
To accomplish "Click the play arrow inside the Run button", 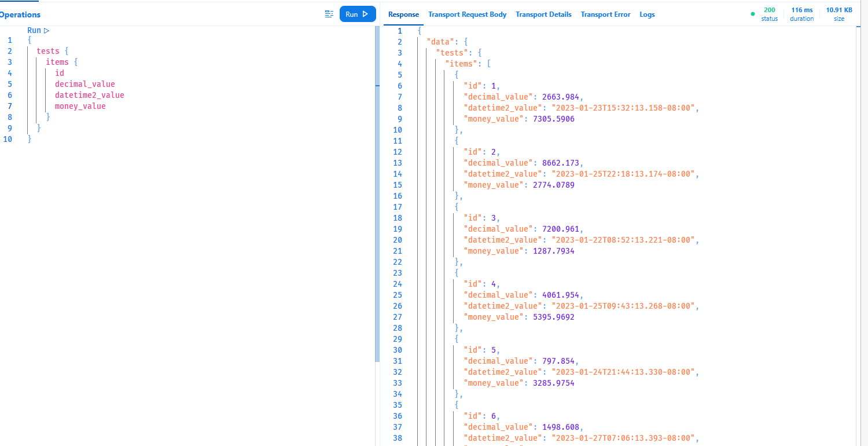I will [x=365, y=14].
